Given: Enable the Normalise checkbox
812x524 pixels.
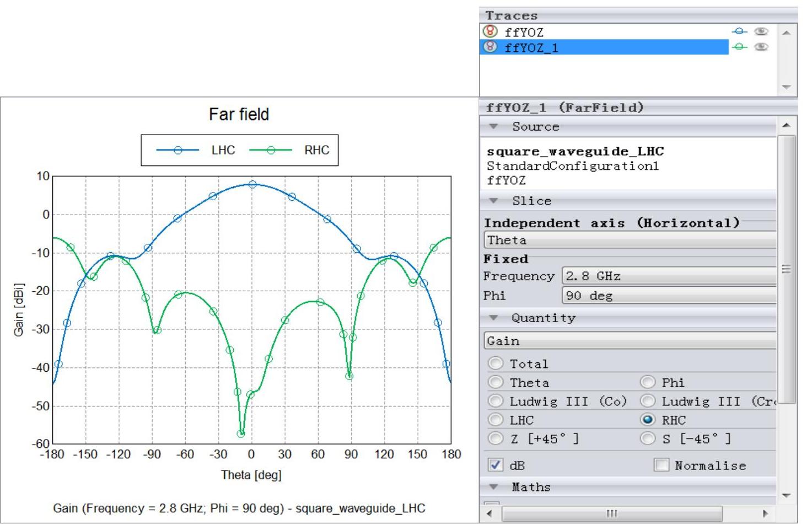Looking at the screenshot, I should pos(661,465).
